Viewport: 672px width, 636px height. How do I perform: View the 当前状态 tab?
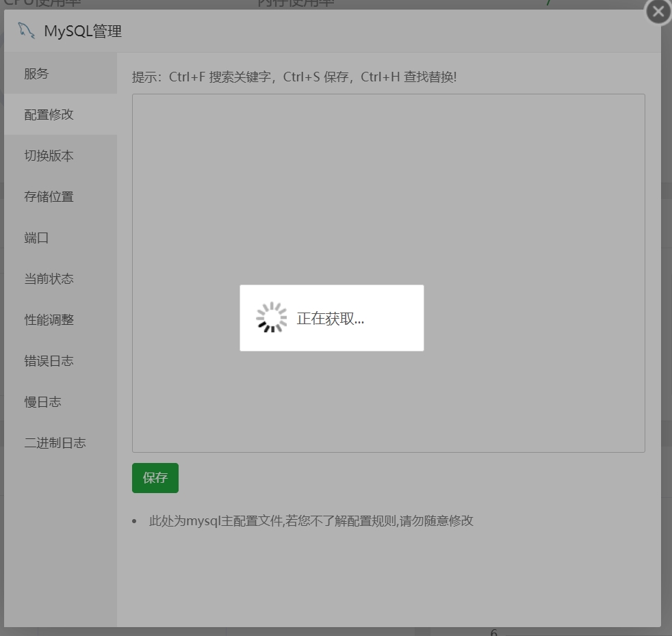pos(60,279)
